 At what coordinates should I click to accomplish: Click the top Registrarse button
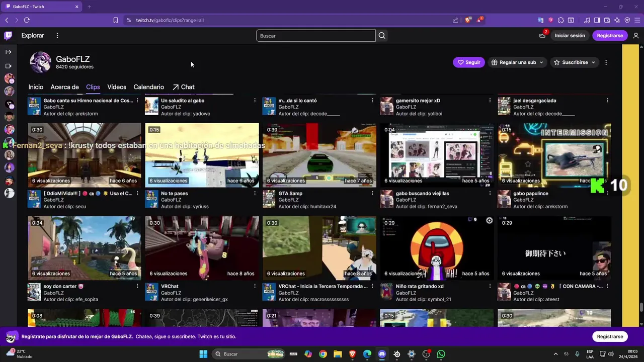tap(610, 36)
